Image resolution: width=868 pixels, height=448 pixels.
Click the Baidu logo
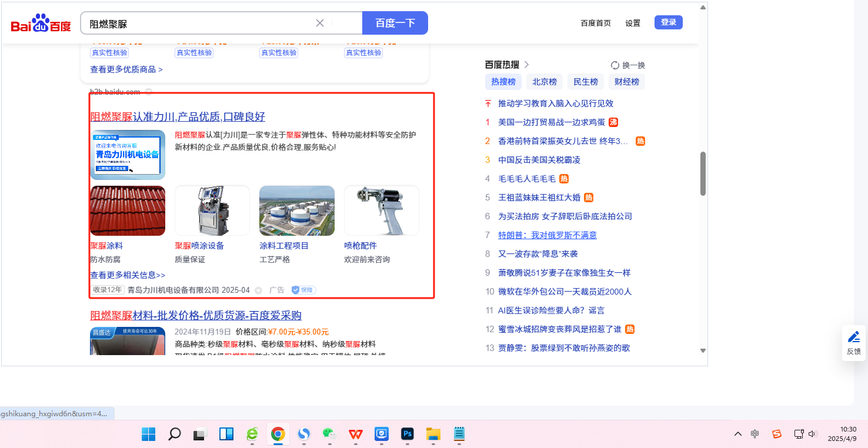pos(41,24)
